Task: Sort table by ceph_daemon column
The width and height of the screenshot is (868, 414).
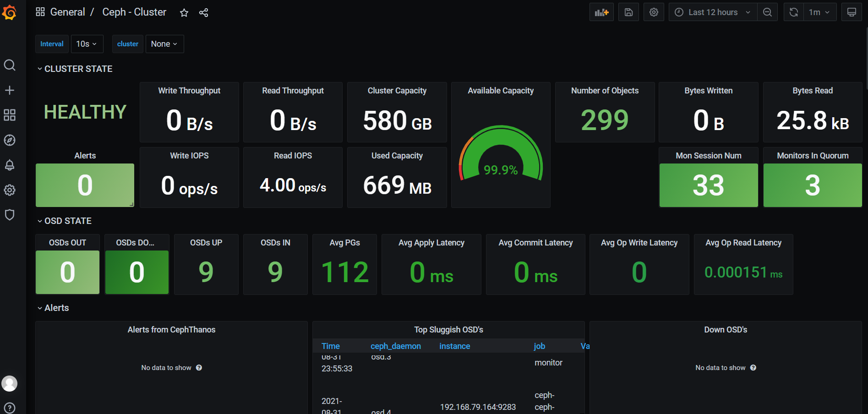Action: tap(396, 346)
